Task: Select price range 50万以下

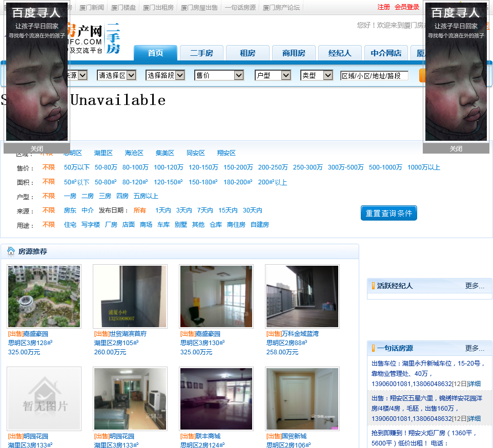Action: coord(77,167)
